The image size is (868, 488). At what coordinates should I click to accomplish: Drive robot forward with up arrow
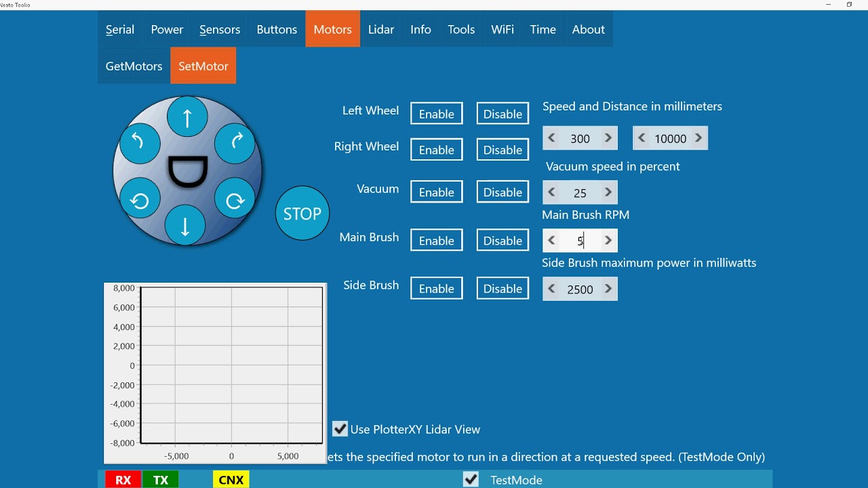pyautogui.click(x=187, y=117)
